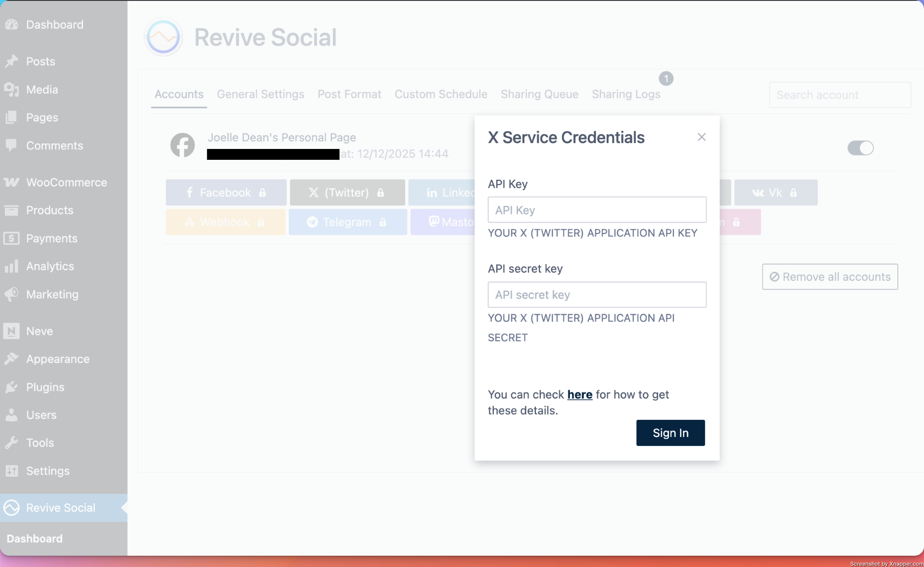The width and height of the screenshot is (924, 567).
Task: Open the Sharing Queue tab
Action: click(539, 94)
